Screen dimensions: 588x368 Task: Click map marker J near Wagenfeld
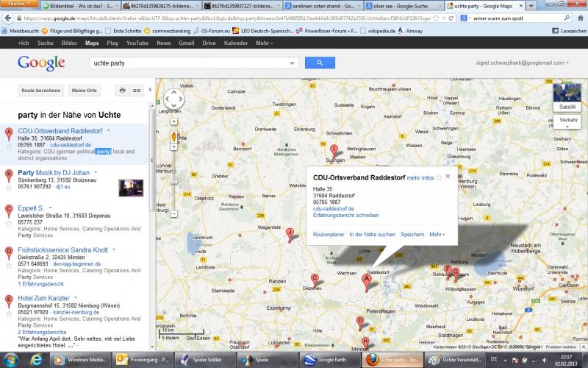pos(290,234)
